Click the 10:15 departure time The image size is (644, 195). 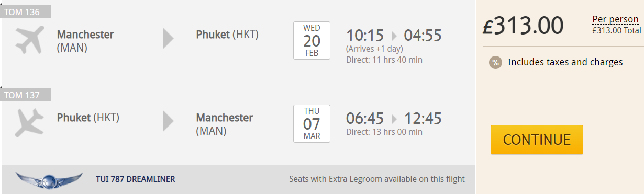tap(365, 36)
